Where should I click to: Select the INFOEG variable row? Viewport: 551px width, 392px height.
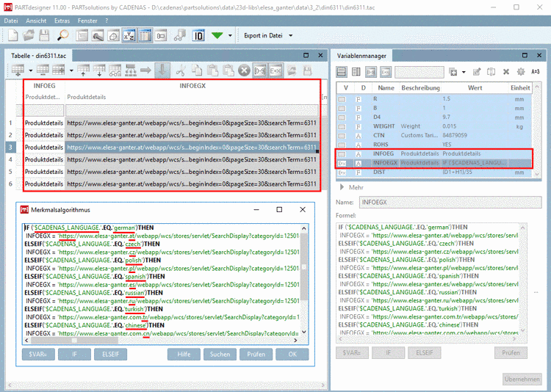tap(434, 154)
